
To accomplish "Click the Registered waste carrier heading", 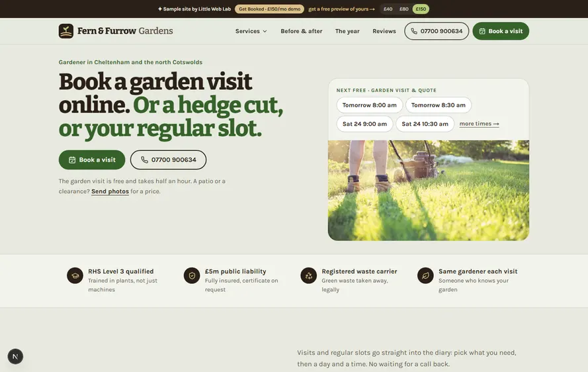I will pyautogui.click(x=359, y=271).
